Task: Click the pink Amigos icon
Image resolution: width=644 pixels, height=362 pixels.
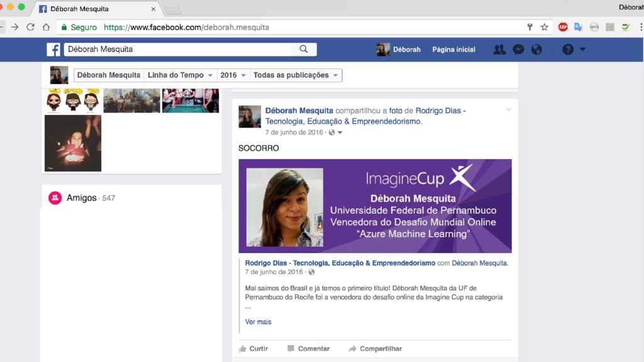Action: (x=55, y=198)
